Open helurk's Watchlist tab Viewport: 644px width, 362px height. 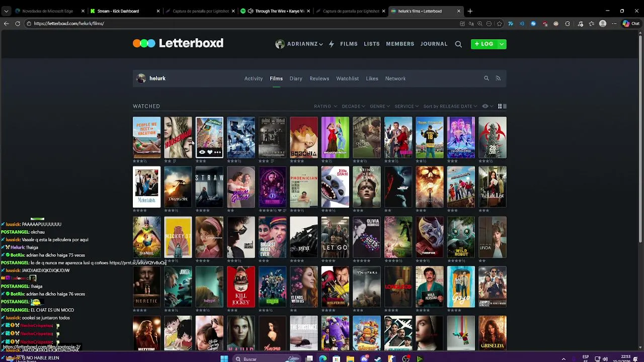pyautogui.click(x=347, y=78)
